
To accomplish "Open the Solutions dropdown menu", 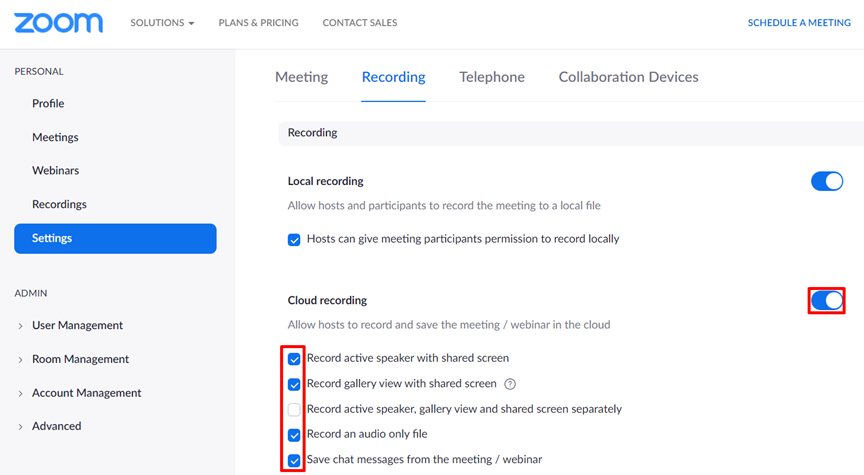I will pos(162,23).
